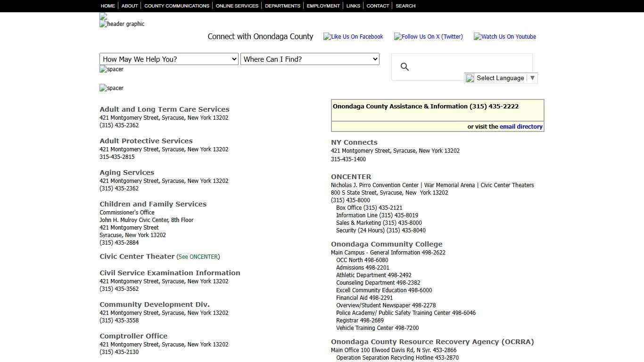The width and height of the screenshot is (644, 362).
Task: Open the Like Us On Facebook icon link
Action: [353, 37]
